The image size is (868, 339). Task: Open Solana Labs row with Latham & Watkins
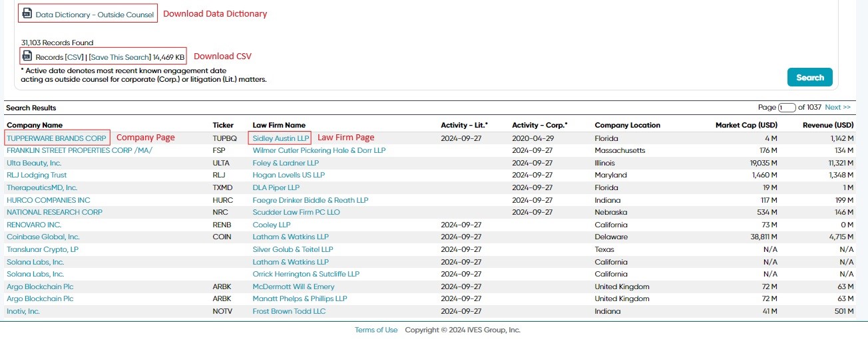[x=35, y=262]
